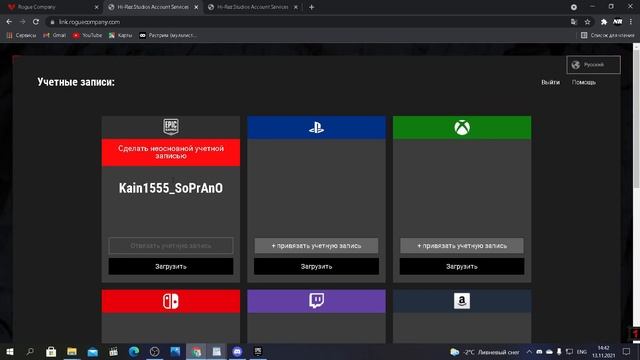
Task: Open Microsoft Store from taskbar
Action: coord(51,351)
